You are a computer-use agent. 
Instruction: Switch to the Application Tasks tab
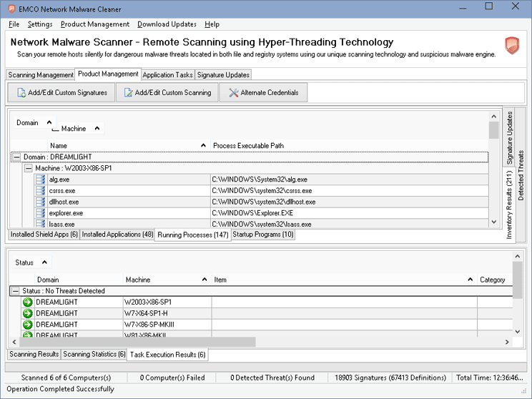[167, 74]
